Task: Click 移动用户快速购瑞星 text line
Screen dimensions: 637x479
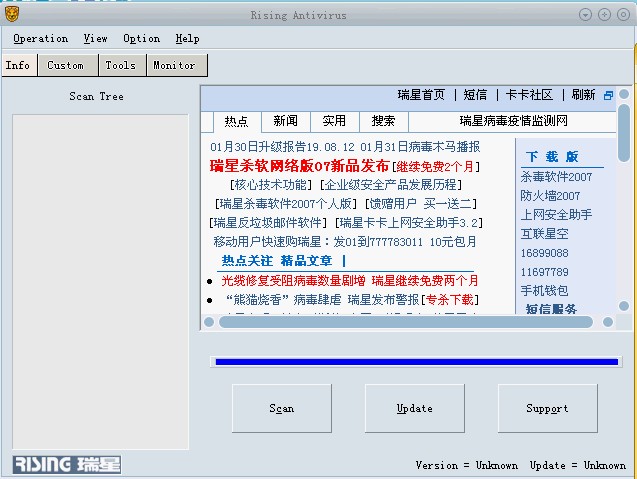Action: point(345,242)
